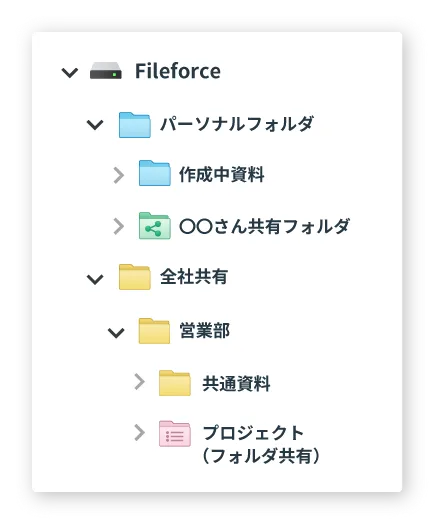Select the 〇〇さん共有フォルダ label
This screenshot has height=522, width=434.
264,226
